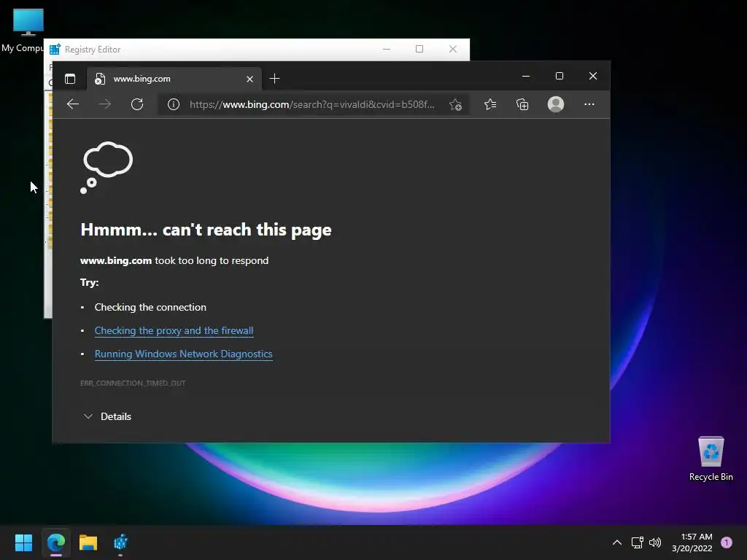The height and width of the screenshot is (560, 747).
Task: Open a new tab in Edge
Action: coord(274,79)
